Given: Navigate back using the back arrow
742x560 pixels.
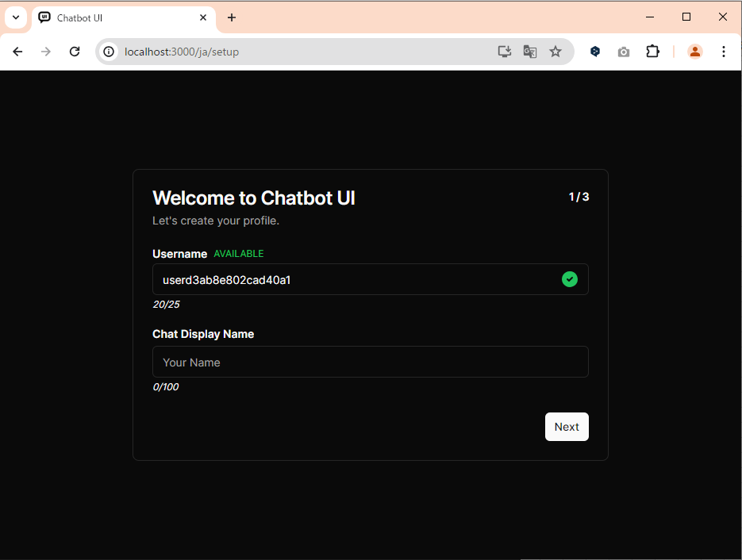Looking at the screenshot, I should [x=17, y=51].
